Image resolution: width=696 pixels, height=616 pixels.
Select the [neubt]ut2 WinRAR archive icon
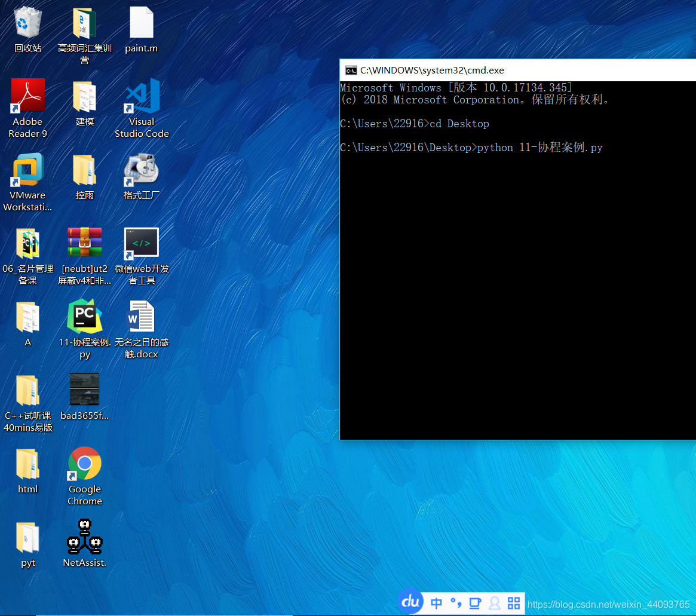[84, 243]
